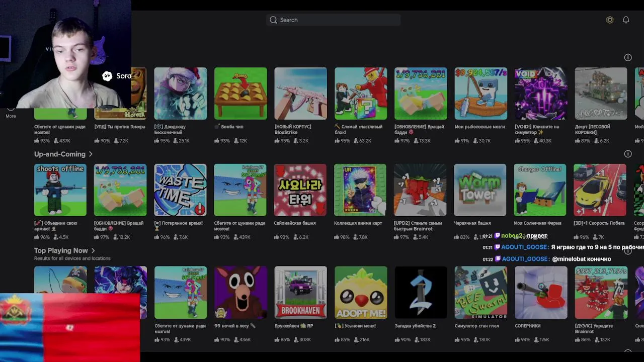The image size is (644, 362).
Task: Open Украдите Brainrot duels thumbnail
Action: tap(601, 293)
